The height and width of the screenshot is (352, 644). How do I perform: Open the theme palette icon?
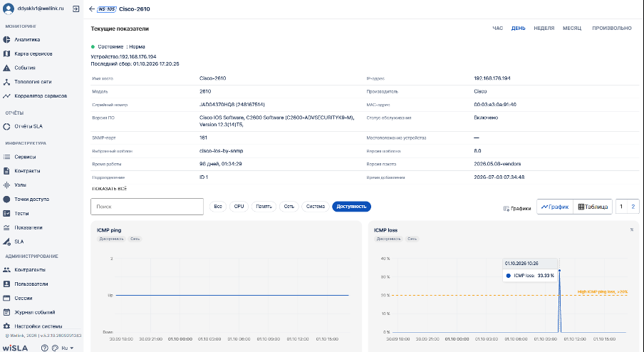point(56,348)
